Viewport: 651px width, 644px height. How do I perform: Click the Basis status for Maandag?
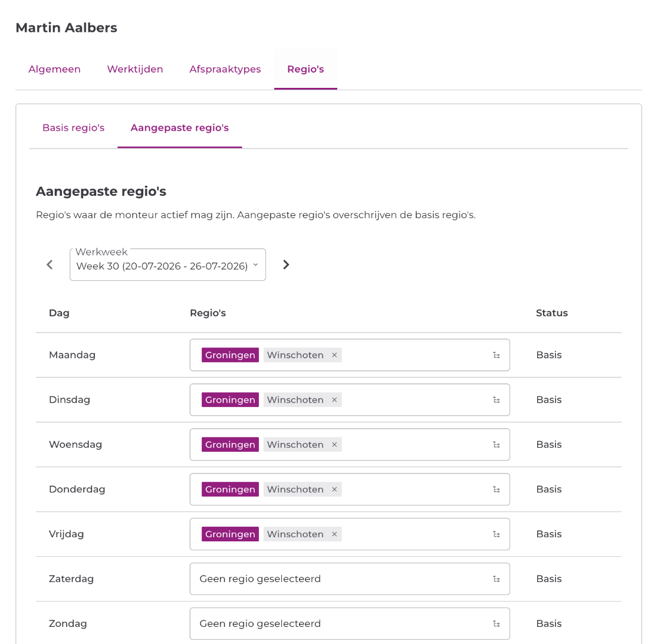[x=549, y=355]
